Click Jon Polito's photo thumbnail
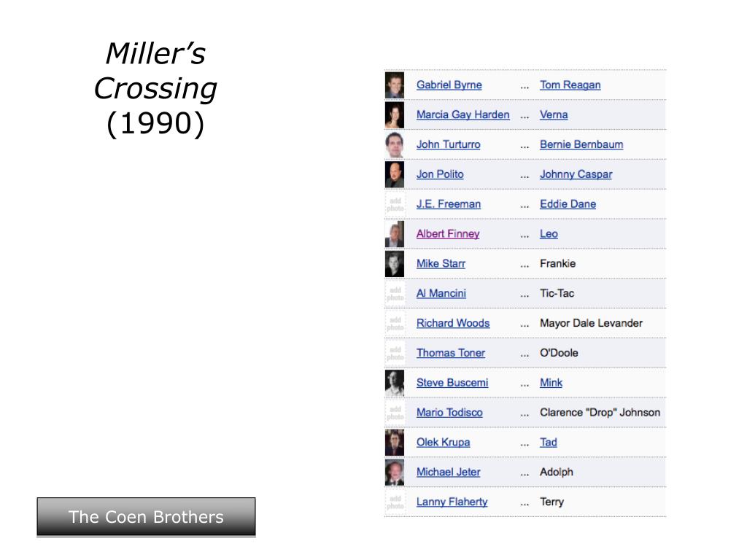 395,174
